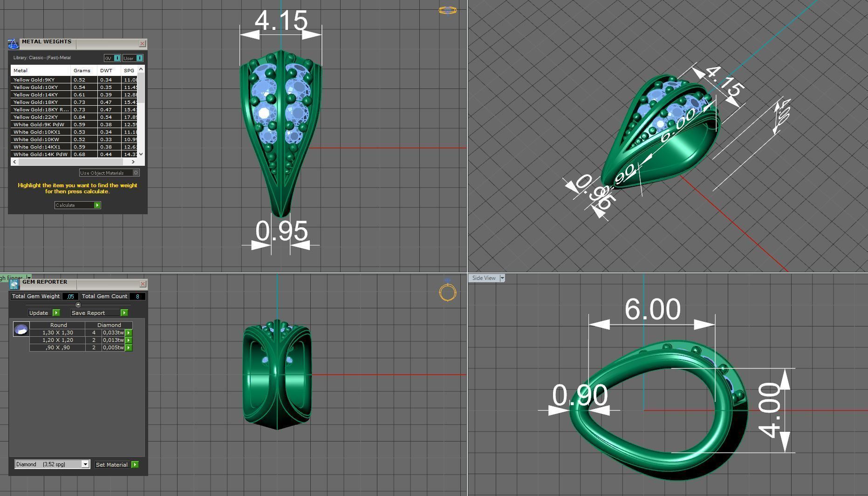The height and width of the screenshot is (496, 868).
Task: Click the Update button in Gem Reporter
Action: point(44,313)
